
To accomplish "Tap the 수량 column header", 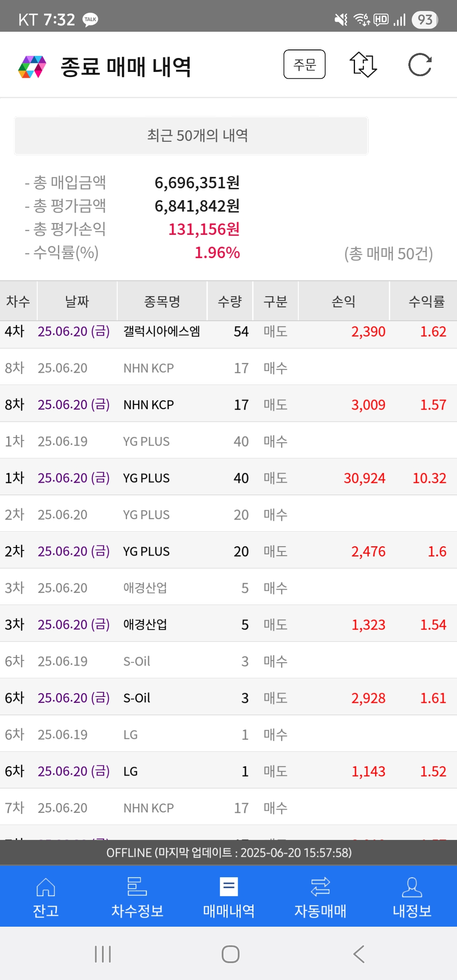I will pyautogui.click(x=230, y=301).
